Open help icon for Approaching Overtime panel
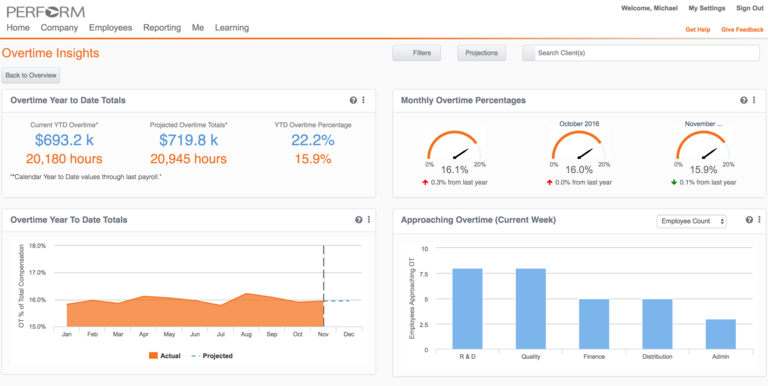 click(749, 220)
